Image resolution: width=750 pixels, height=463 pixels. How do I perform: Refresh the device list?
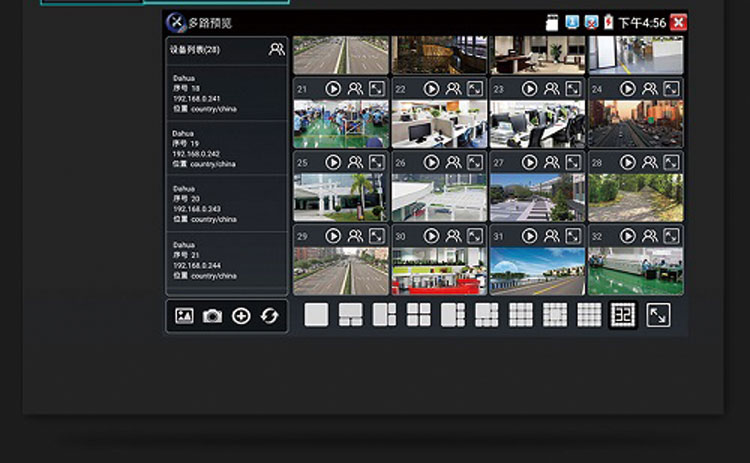pyautogui.click(x=269, y=316)
